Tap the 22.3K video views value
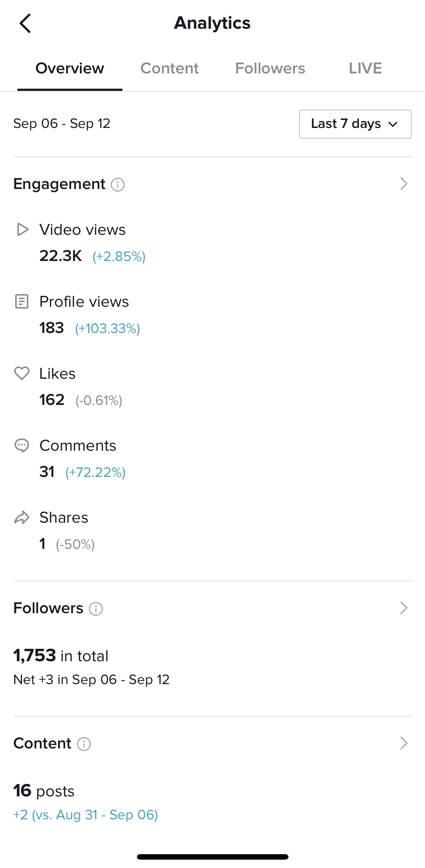 (x=61, y=256)
